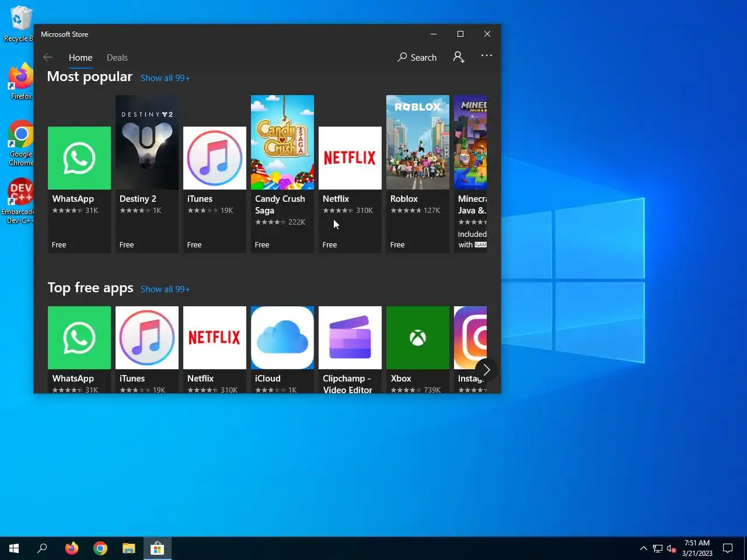Viewport: 747px width, 560px height.
Task: Click Microsoft Store taskbar icon
Action: pos(158,548)
